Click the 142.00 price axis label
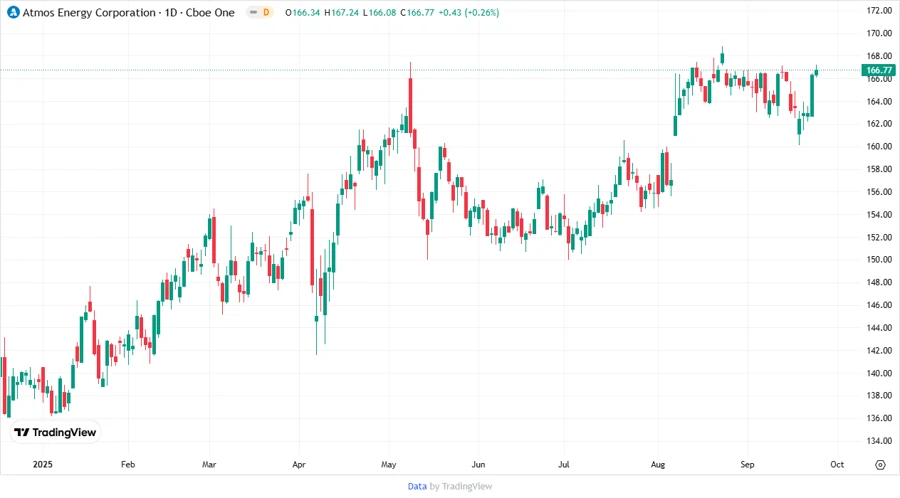 click(879, 351)
